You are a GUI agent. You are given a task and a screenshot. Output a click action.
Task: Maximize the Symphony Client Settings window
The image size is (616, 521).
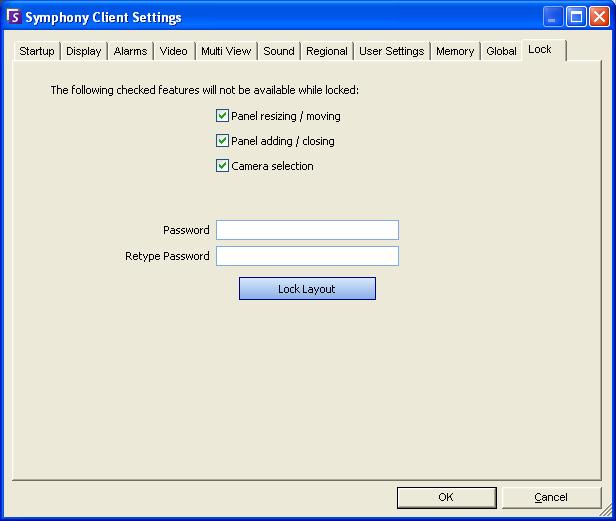[576, 17]
